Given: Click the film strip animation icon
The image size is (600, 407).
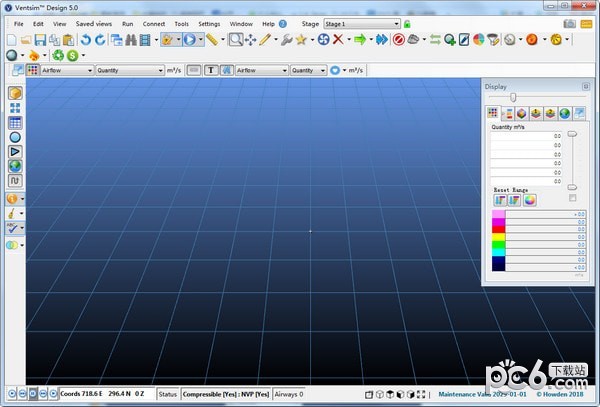Looking at the screenshot, I should 145,39.
